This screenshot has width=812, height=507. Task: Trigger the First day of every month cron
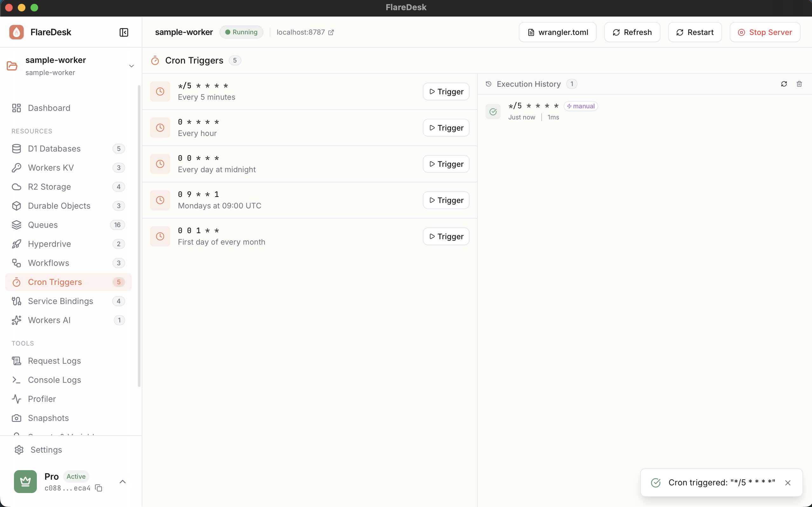pos(446,236)
